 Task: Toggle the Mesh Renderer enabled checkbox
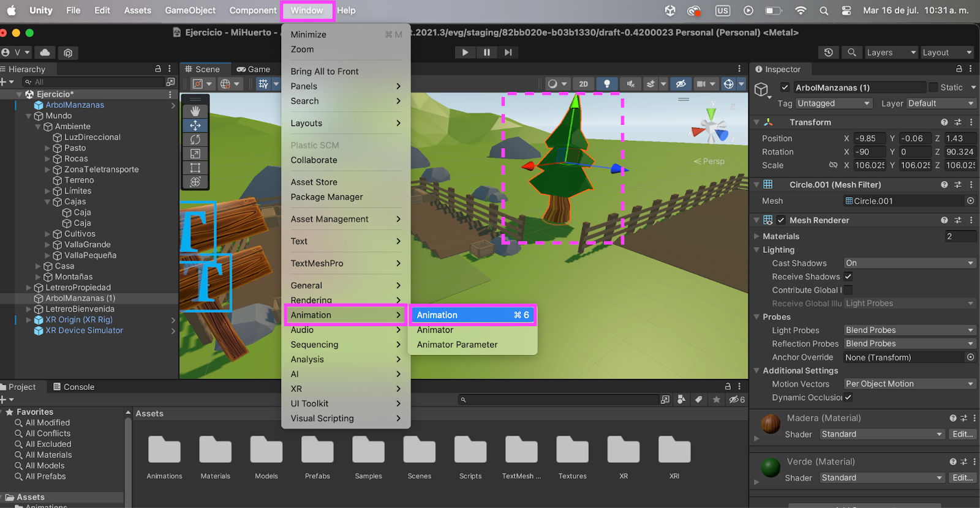pos(781,220)
